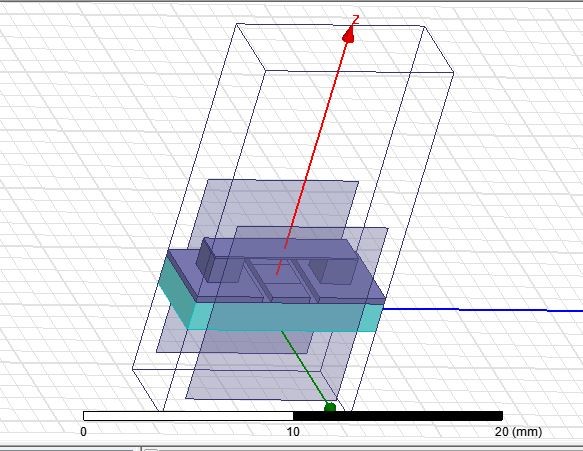Click the "0" scale bar label
This screenshot has height=451, width=583.
click(83, 432)
